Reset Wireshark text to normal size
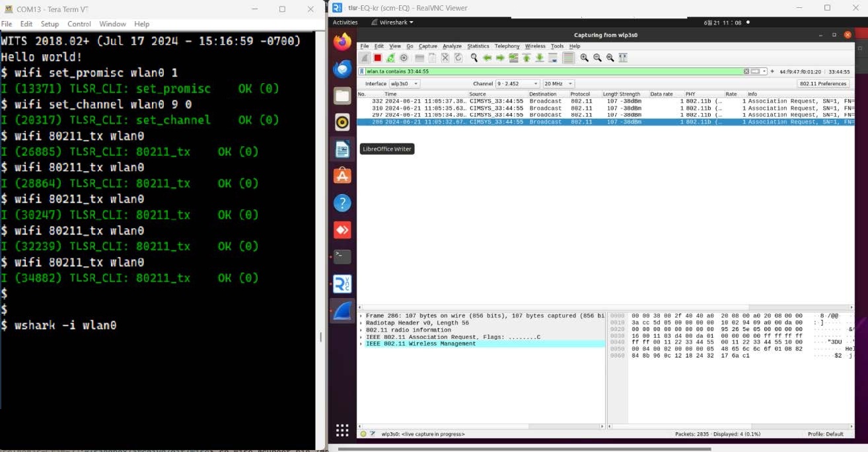Viewport: 868px width, 452px height. coord(610,58)
